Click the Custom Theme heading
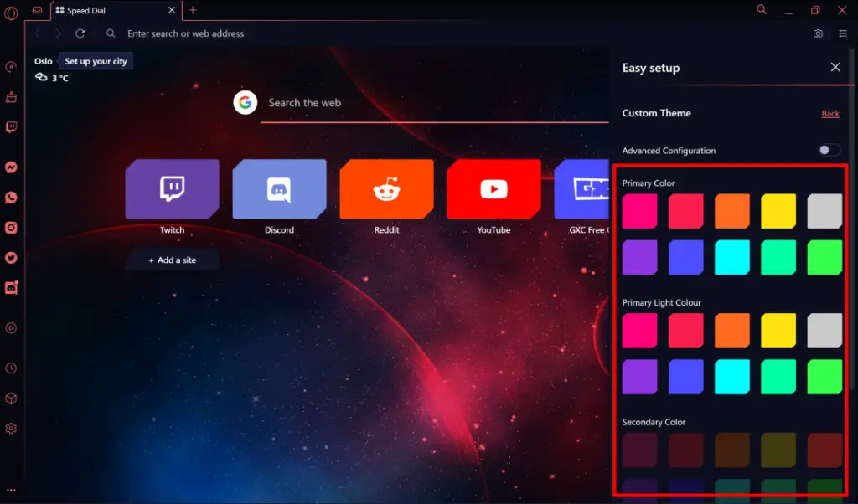The width and height of the screenshot is (858, 504). (x=657, y=113)
